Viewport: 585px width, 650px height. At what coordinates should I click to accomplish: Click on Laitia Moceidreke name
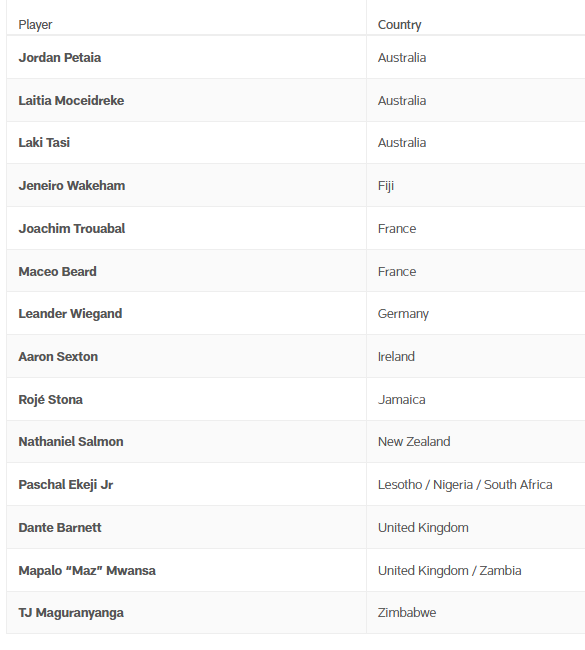(x=71, y=100)
